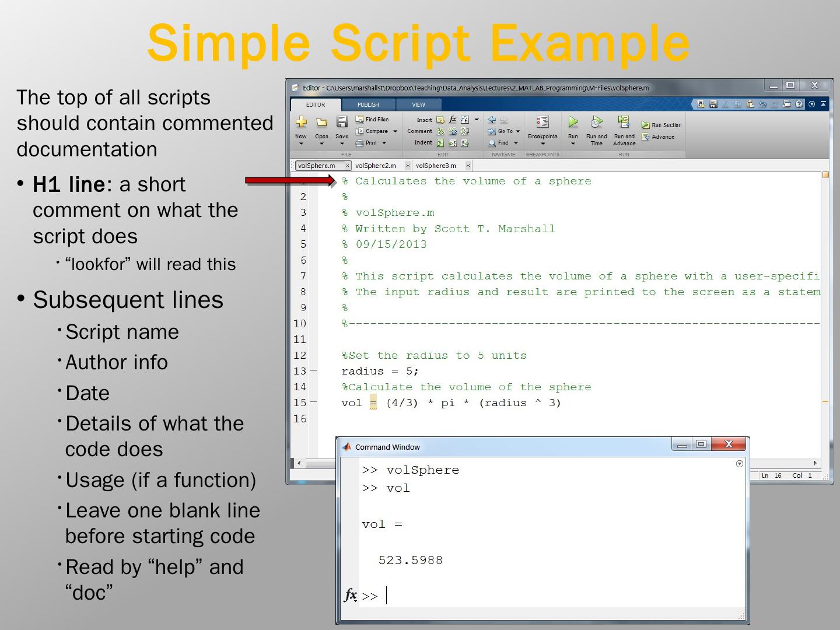Run the script with the green Run arrow
This screenshot has width=840, height=630.
point(573,122)
